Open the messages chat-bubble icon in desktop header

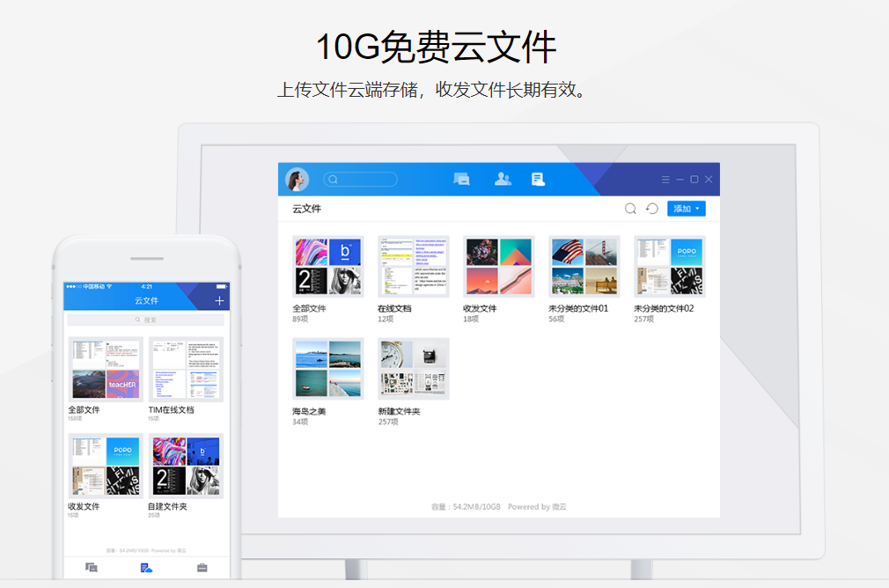click(x=461, y=180)
